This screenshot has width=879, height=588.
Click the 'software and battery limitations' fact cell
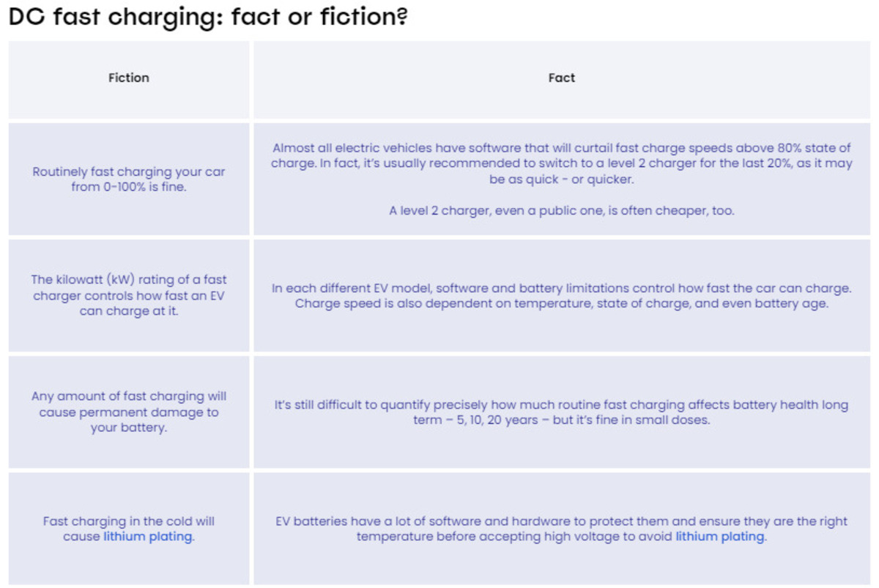562,295
